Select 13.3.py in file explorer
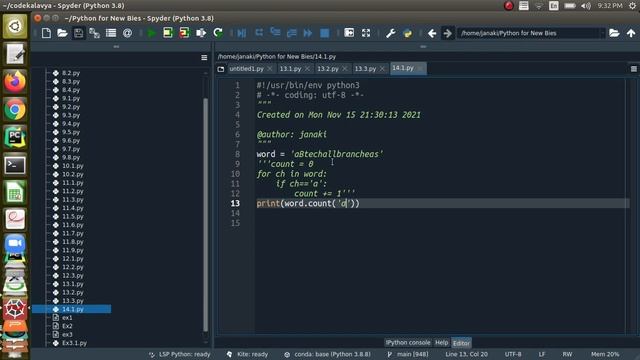 73,301
